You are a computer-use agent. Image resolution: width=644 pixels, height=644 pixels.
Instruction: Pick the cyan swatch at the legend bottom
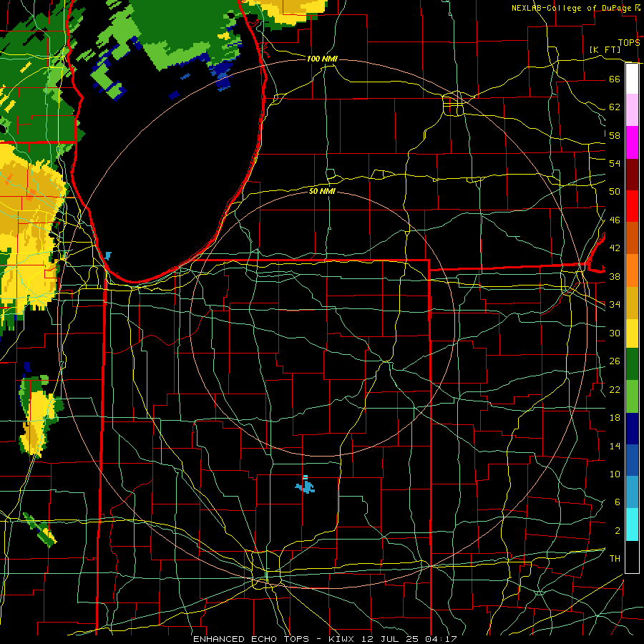point(632,525)
